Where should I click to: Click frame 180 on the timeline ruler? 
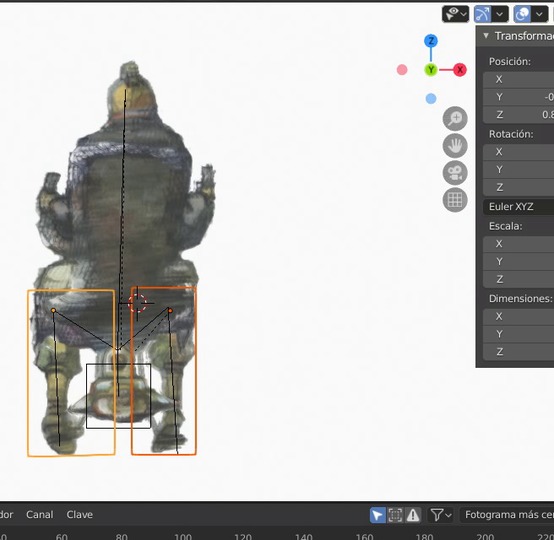(x=424, y=537)
